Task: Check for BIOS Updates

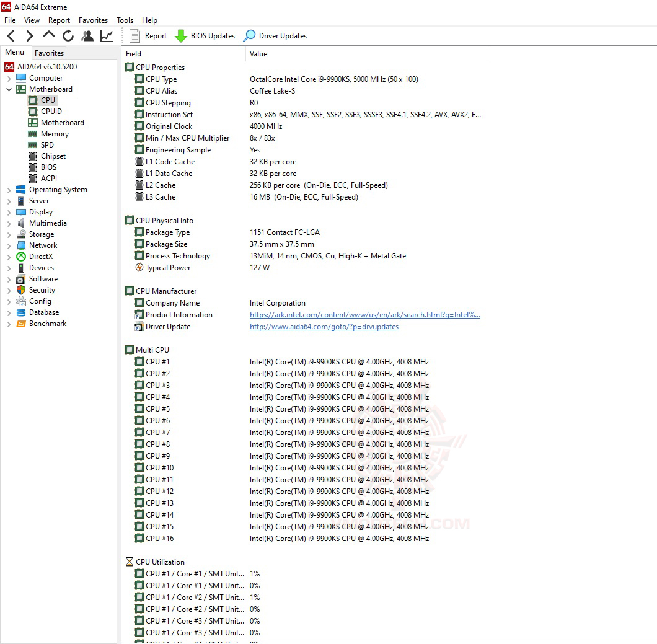Action: (205, 36)
